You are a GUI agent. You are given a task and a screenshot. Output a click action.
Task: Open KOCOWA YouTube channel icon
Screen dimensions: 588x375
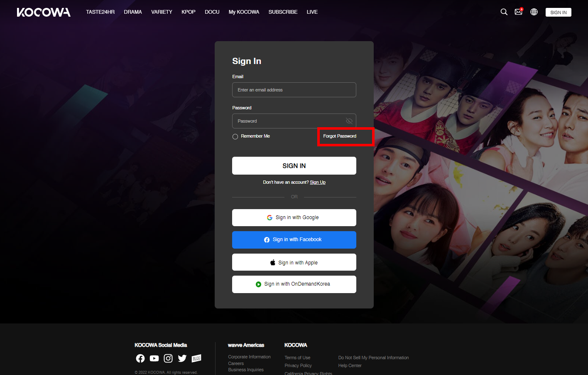154,358
